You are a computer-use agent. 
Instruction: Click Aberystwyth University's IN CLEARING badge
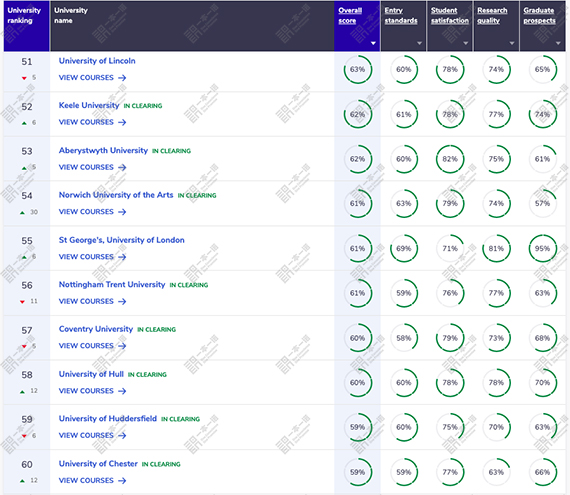coord(171,151)
